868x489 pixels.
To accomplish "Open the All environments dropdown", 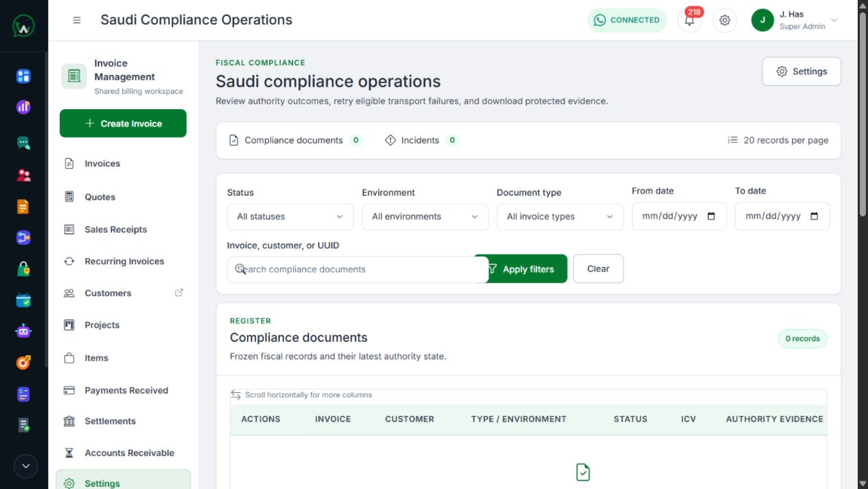I will (x=425, y=216).
